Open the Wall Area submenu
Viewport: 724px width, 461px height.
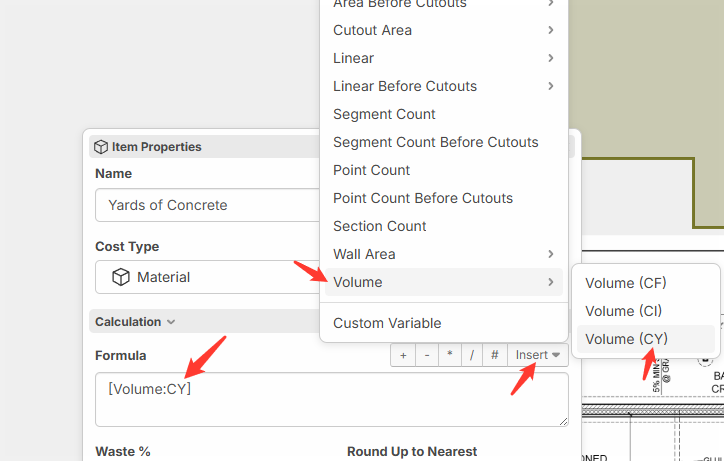(x=443, y=254)
